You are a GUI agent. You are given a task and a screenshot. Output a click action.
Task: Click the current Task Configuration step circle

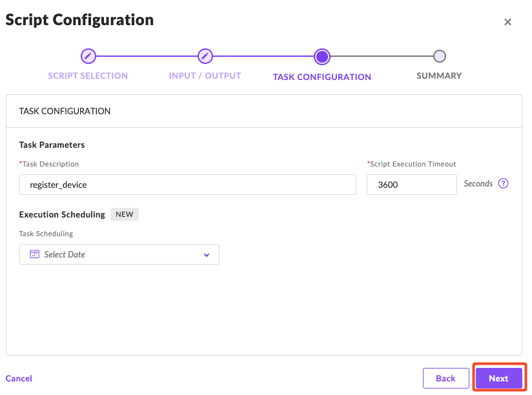(322, 57)
